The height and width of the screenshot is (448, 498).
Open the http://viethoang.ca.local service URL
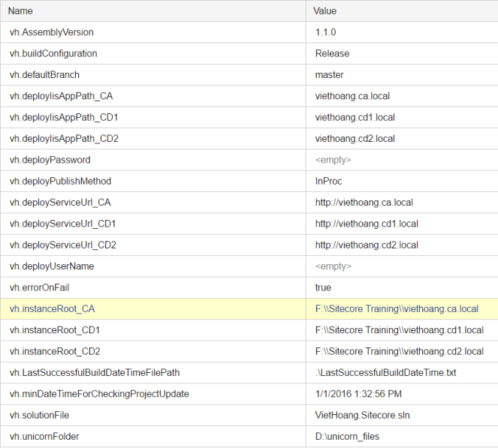[364, 203]
